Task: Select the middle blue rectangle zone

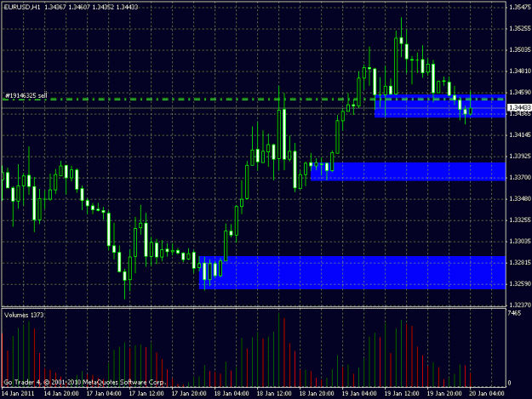Action: (x=409, y=172)
